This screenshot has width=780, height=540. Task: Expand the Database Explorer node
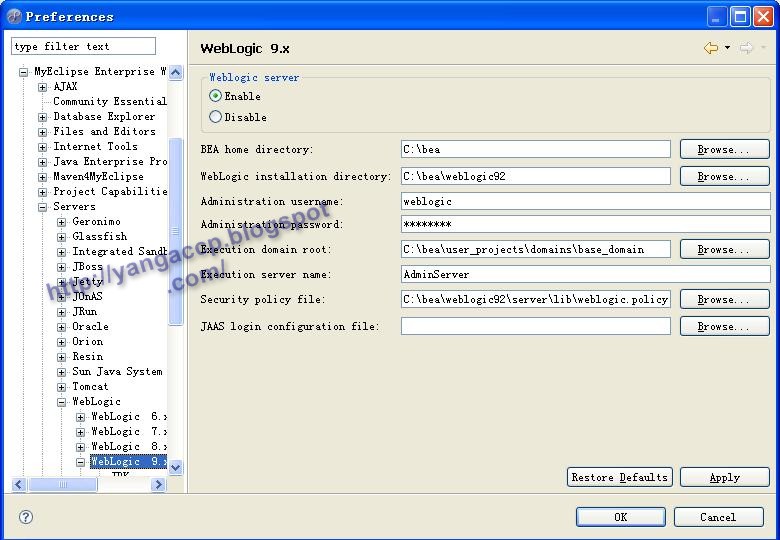(42, 117)
